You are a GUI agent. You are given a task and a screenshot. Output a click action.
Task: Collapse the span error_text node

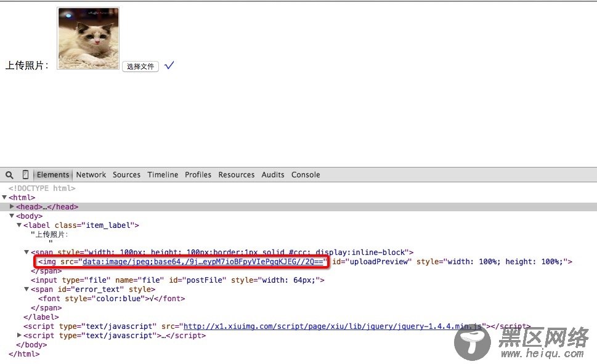(26, 289)
